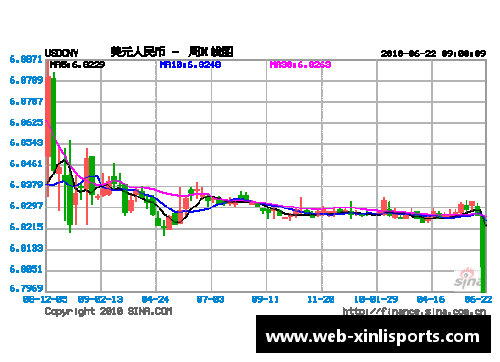
Task: Click the top price label on the y-axis
Action: click(26, 60)
